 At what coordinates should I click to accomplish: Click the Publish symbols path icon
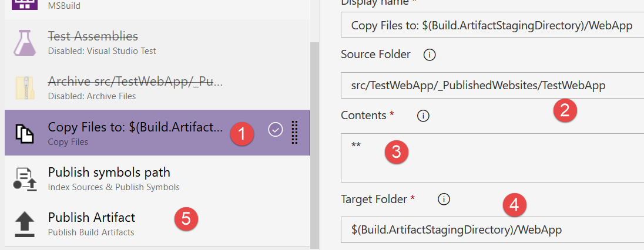coord(25,178)
